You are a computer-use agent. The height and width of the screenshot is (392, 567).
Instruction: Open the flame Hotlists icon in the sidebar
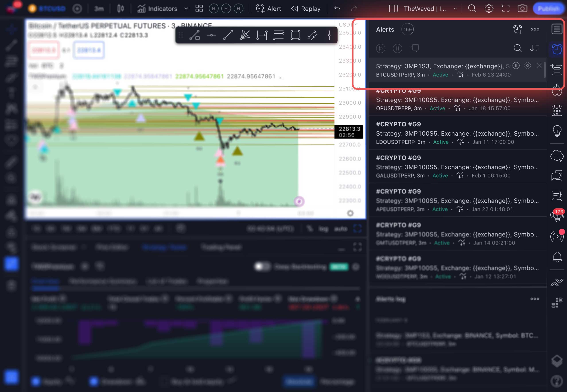click(x=557, y=90)
